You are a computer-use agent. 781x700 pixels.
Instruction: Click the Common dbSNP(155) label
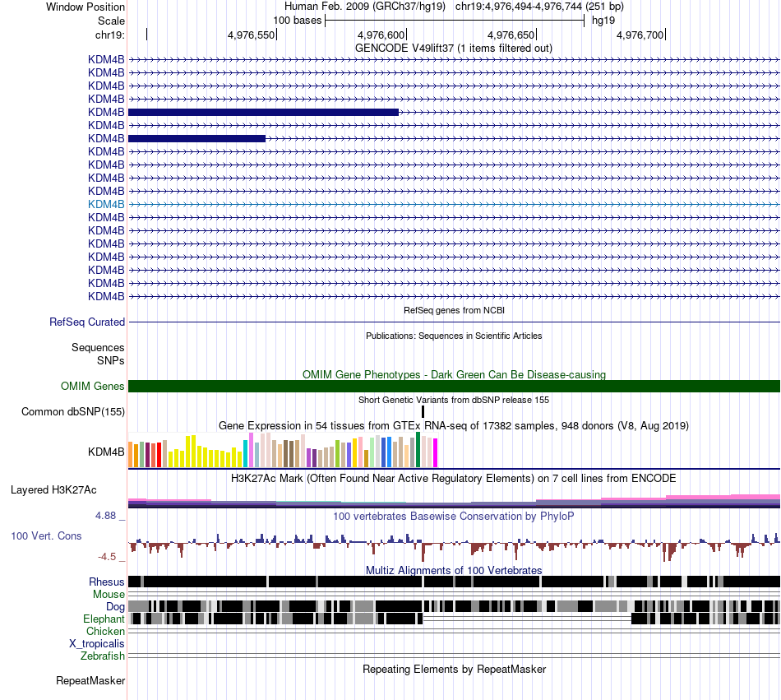pos(73,411)
